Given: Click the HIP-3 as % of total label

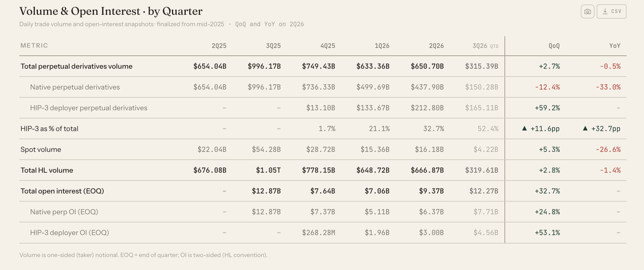Looking at the screenshot, I should (x=49, y=129).
